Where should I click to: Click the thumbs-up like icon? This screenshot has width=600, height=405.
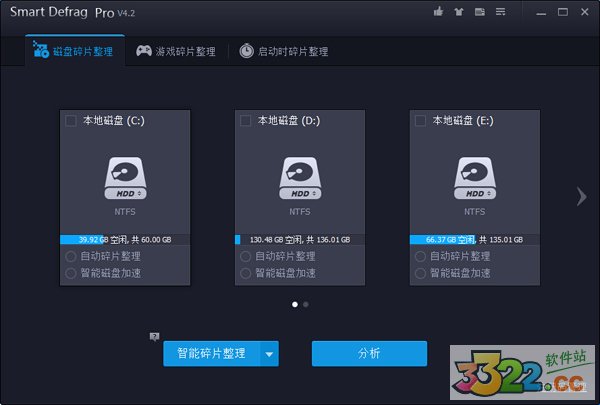point(438,12)
